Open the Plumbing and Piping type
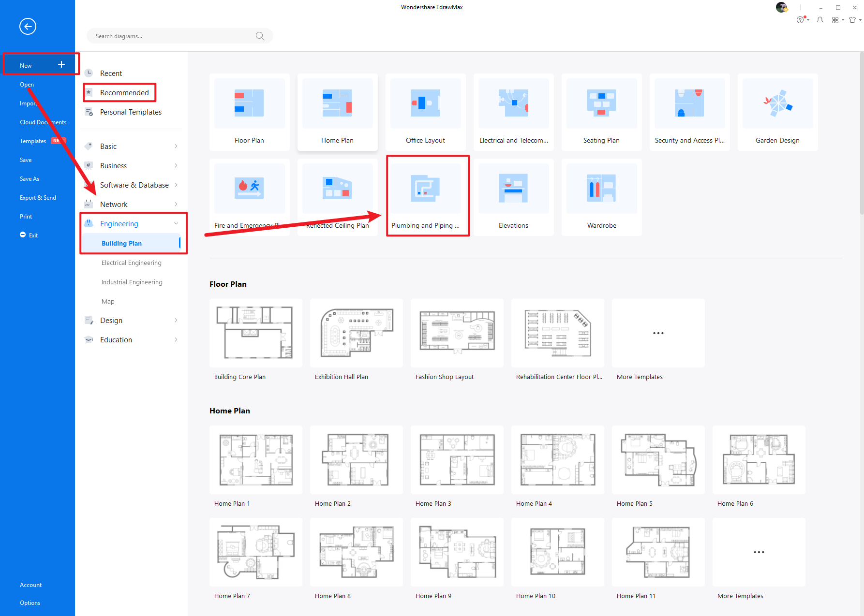The height and width of the screenshot is (616, 864). tap(426, 197)
